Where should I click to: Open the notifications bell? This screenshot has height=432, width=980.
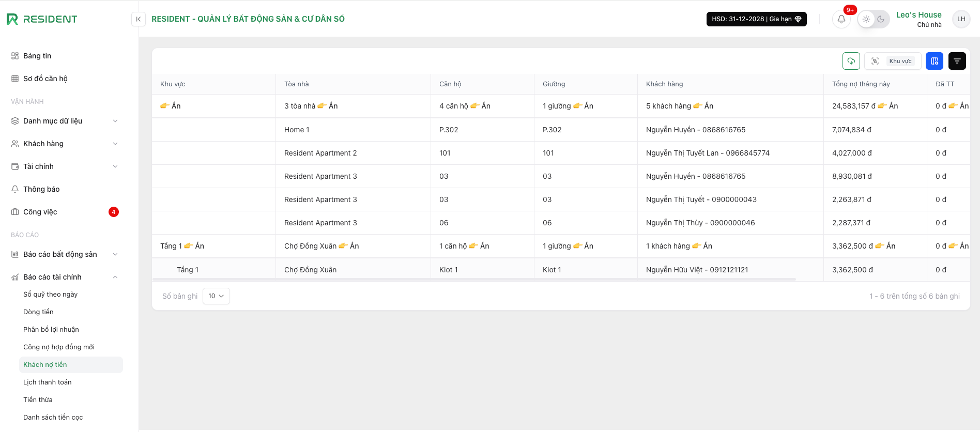[x=841, y=19]
